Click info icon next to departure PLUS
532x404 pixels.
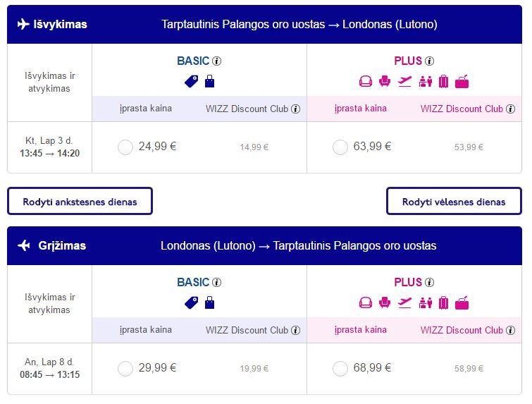point(430,61)
